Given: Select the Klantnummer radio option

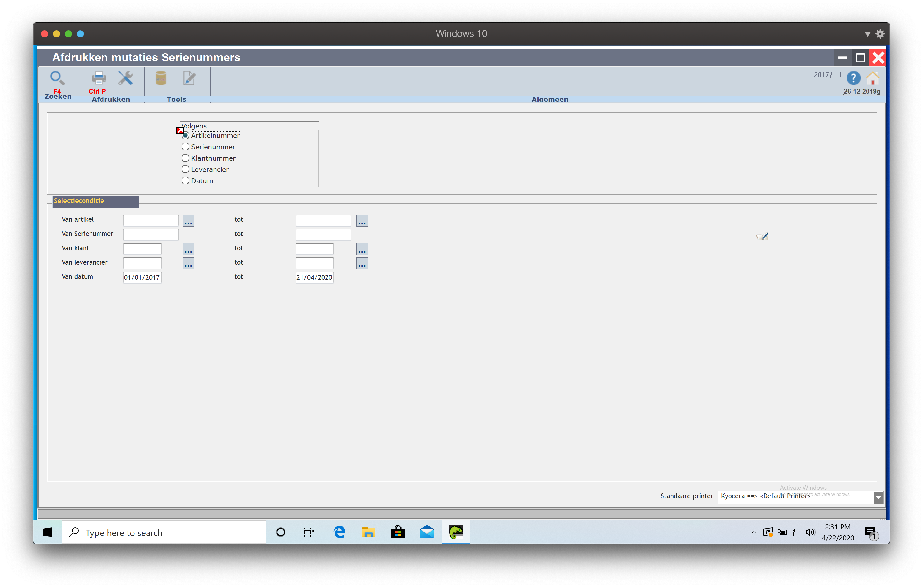Looking at the screenshot, I should click(x=186, y=158).
